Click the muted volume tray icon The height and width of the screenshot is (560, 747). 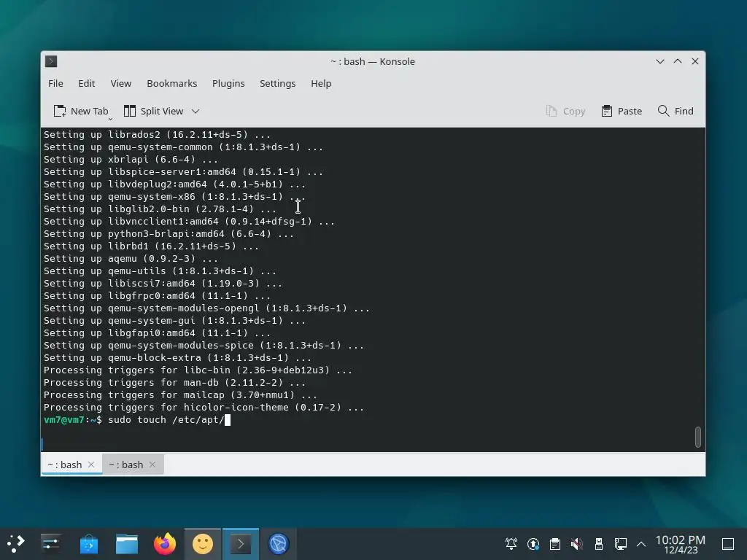pos(577,543)
